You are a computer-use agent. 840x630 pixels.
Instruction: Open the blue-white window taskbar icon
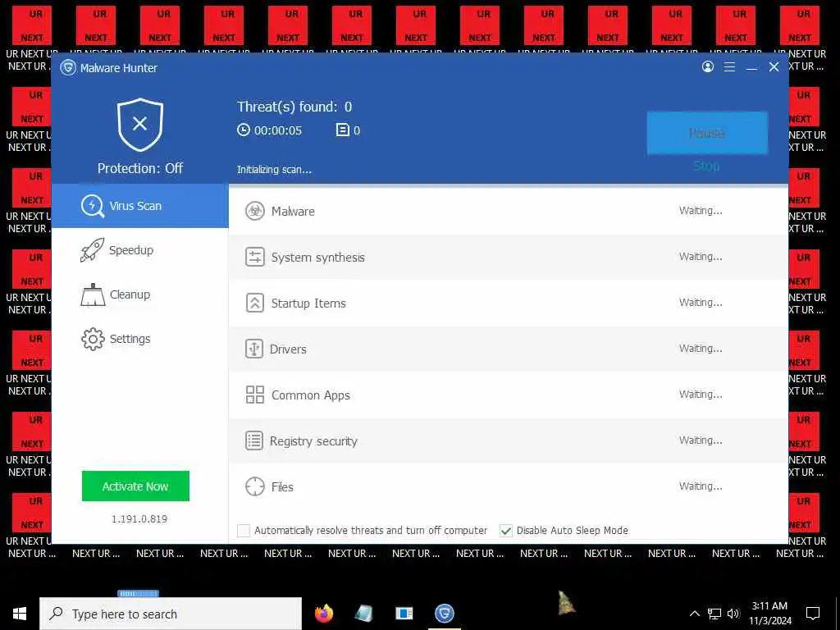(x=404, y=614)
